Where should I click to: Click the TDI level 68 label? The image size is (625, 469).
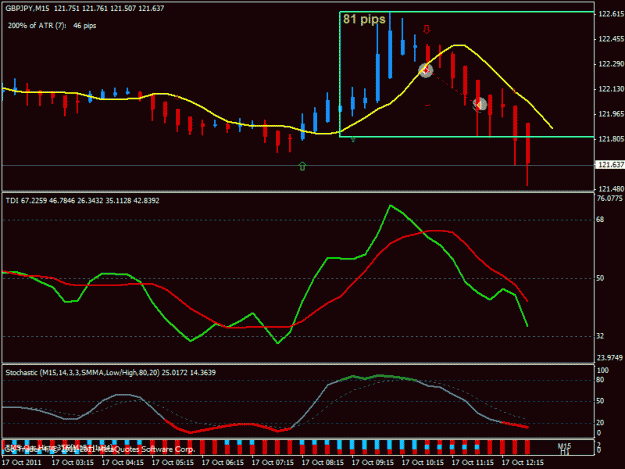click(x=600, y=220)
